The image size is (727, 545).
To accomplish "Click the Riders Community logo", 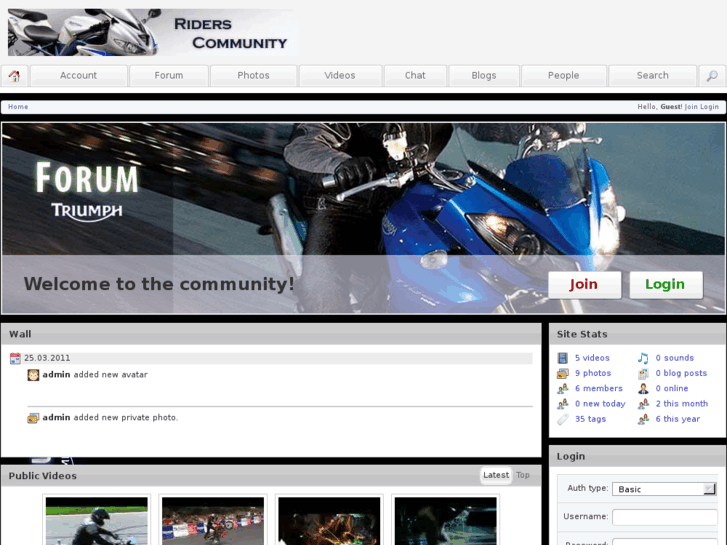I will [x=153, y=32].
